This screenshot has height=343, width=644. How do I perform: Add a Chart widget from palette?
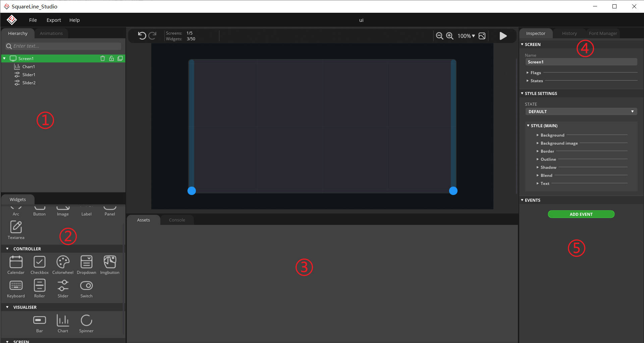(x=63, y=324)
